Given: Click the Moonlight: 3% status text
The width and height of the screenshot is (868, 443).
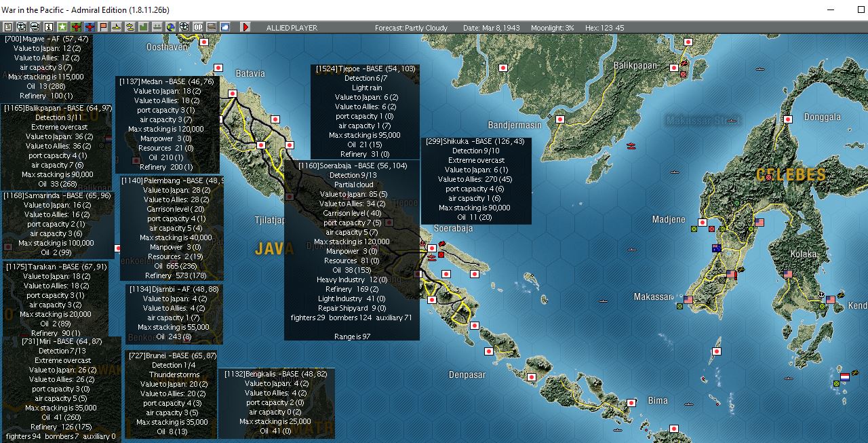Looking at the screenshot, I should 551,28.
